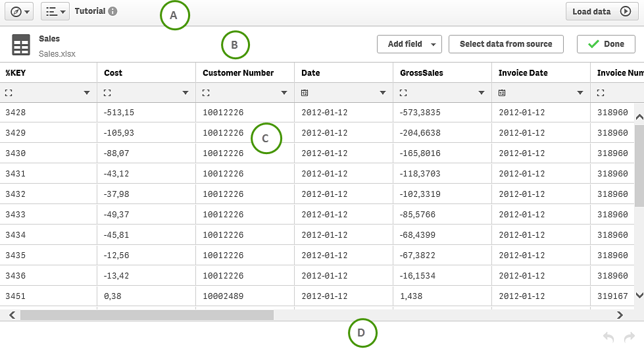Expand the Customer Number column dropdown
644x349 pixels.
tap(284, 93)
